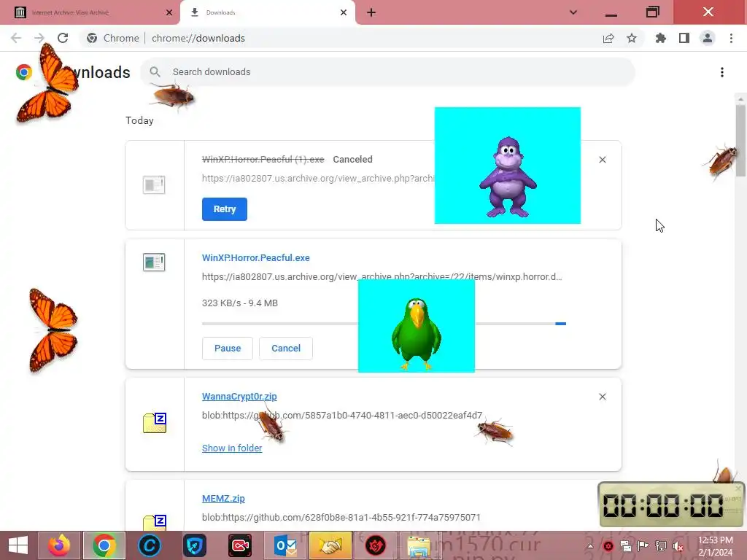Screen dimensions: 747x560
Task: Click the github blob URL under WannaCrypt0r.zip
Action: [342, 415]
